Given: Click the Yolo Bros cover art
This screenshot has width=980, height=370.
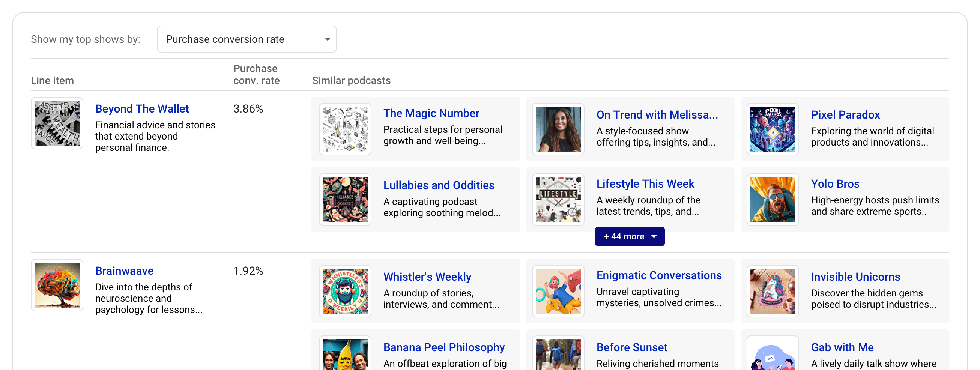Looking at the screenshot, I should tap(773, 200).
